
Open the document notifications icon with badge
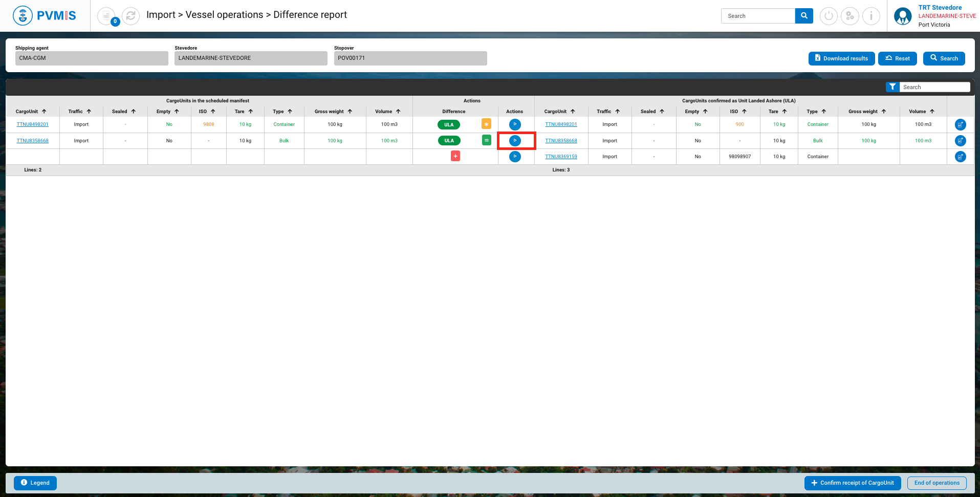[x=106, y=16]
